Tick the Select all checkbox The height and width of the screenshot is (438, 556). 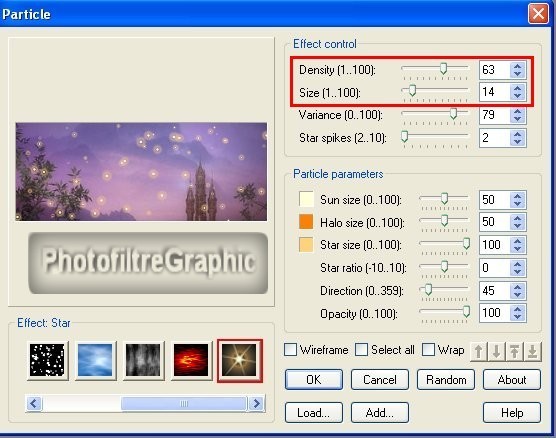[x=361, y=350]
